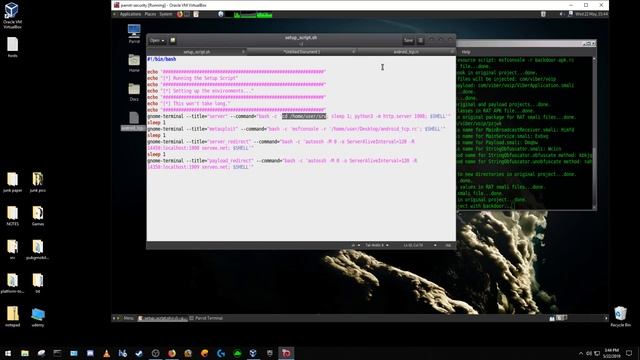
Task: Open the Windows notification center
Action: click(x=629, y=353)
